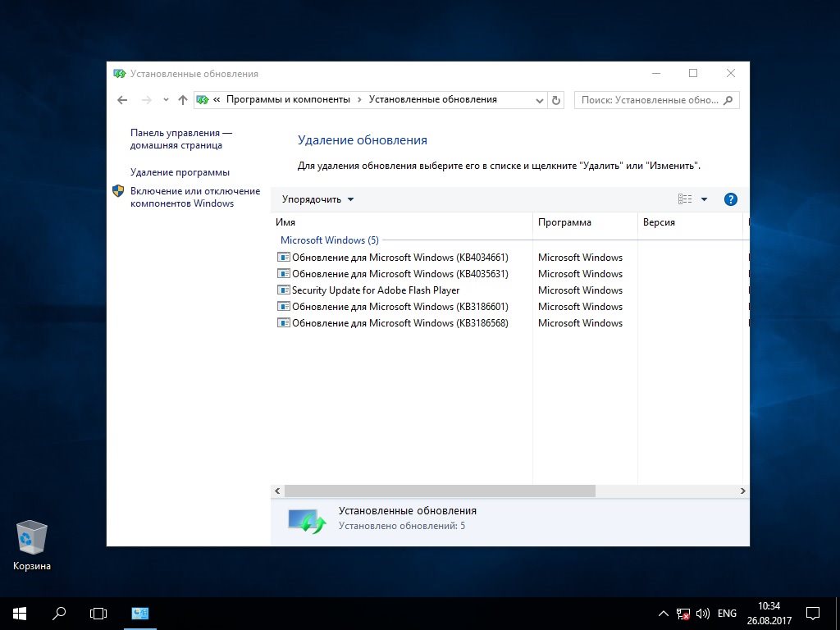Click the Up one level arrow
This screenshot has height=630, width=840.
coord(183,100)
